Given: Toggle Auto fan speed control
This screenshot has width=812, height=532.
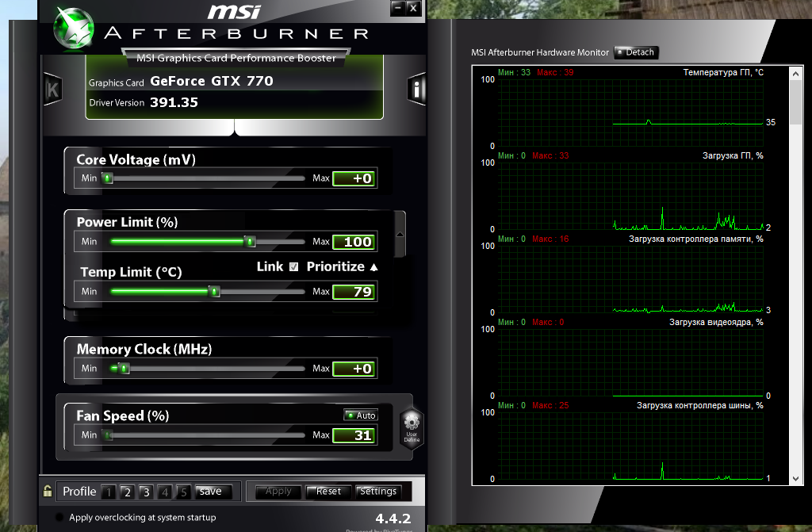Looking at the screenshot, I should click(x=361, y=415).
